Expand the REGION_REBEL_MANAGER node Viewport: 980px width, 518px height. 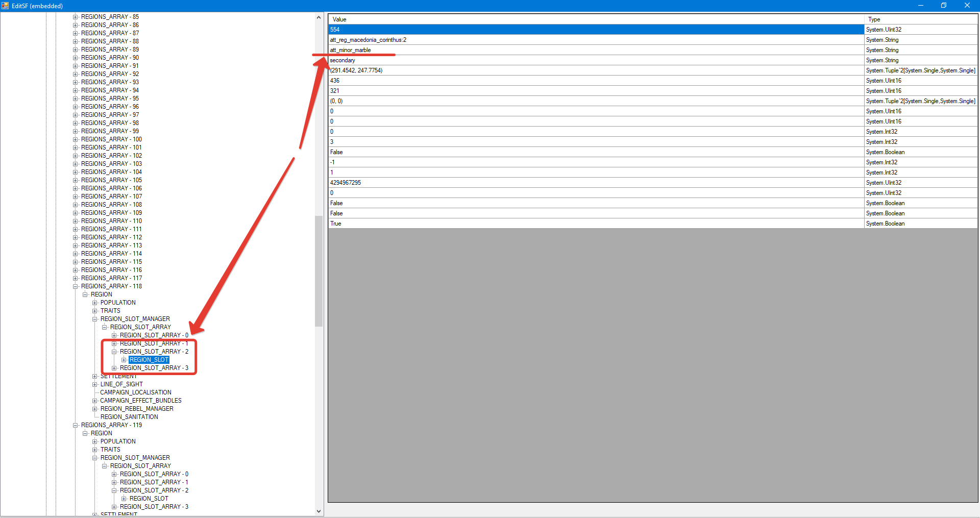(95, 409)
